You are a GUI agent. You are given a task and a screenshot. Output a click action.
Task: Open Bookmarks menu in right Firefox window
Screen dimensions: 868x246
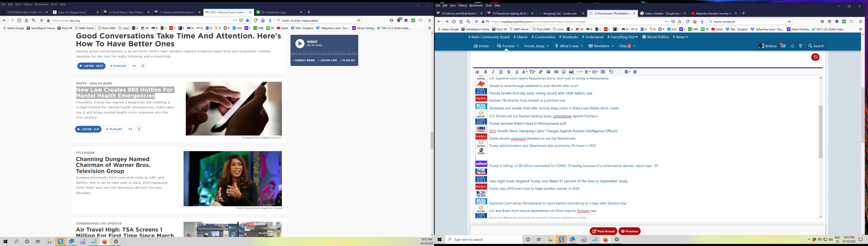pyautogui.click(x=476, y=5)
